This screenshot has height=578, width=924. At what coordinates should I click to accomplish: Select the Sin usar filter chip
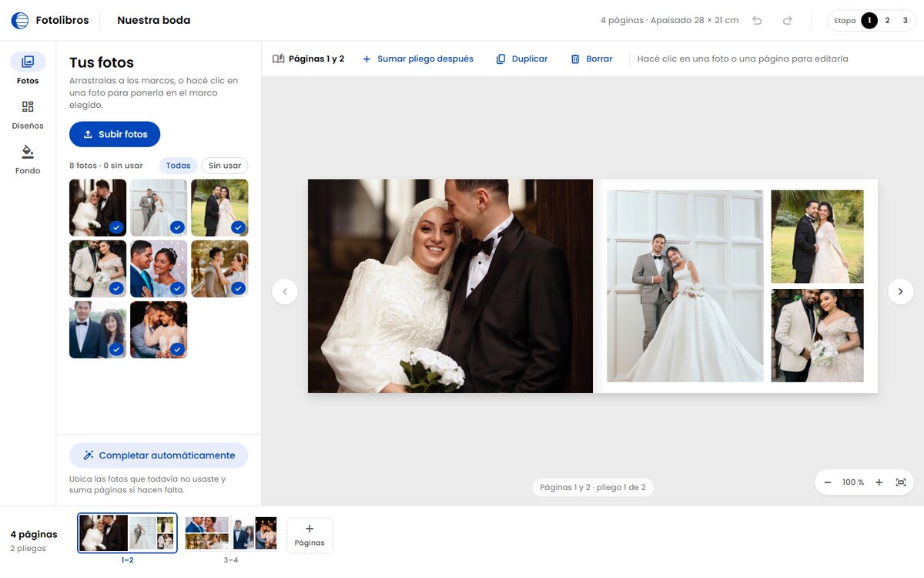225,166
